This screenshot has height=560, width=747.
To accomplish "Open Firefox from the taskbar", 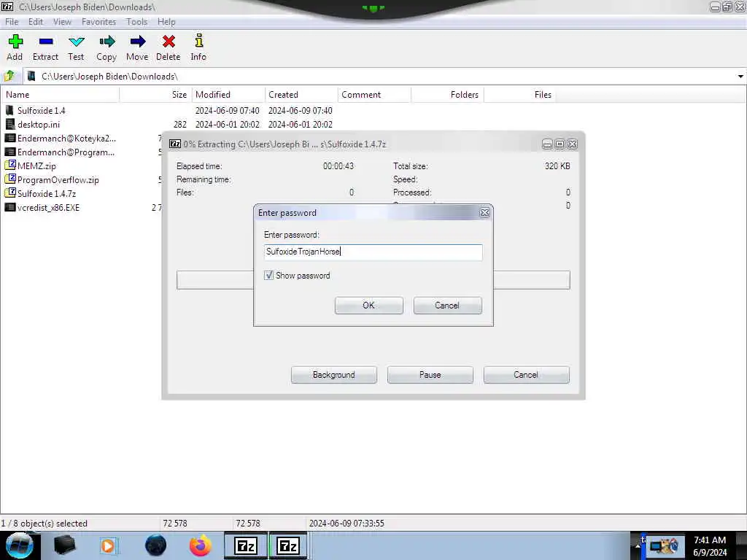I will pos(201,545).
